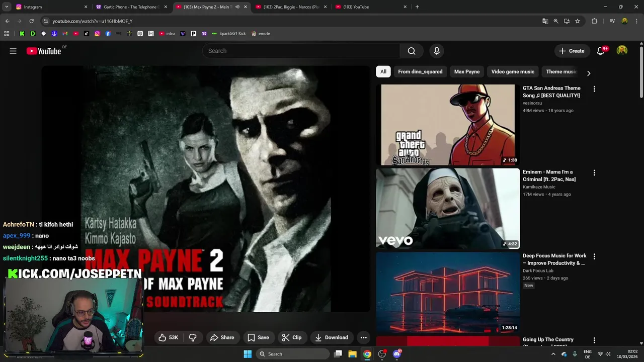Open Chrome three-dot menu
The height and width of the screenshot is (362, 644).
[x=636, y=21]
